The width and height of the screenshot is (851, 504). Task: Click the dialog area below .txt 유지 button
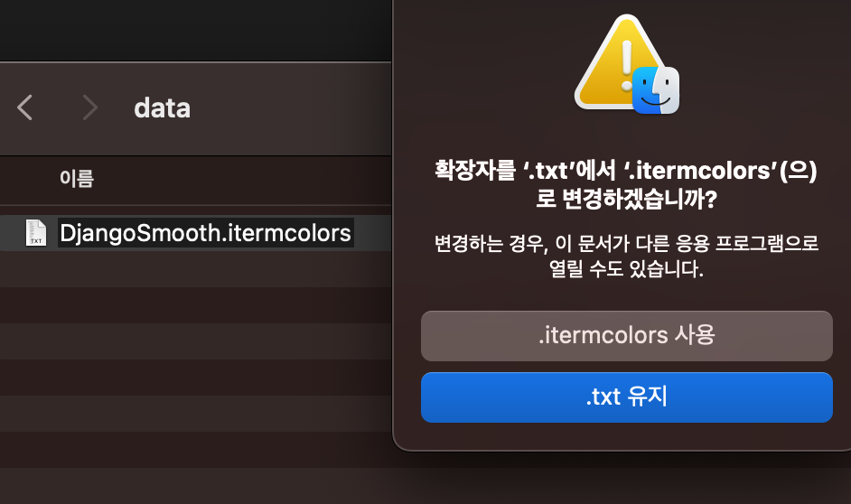[x=627, y=435]
